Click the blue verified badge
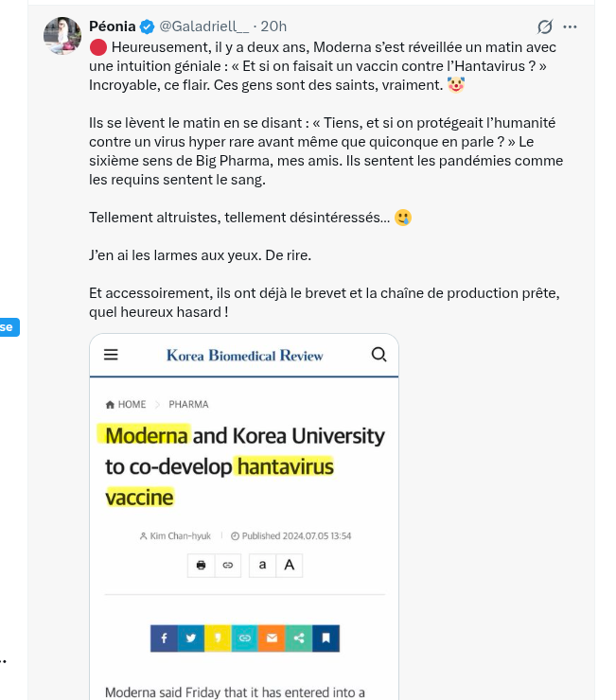Viewport: 616px width, 700px height. (x=147, y=26)
